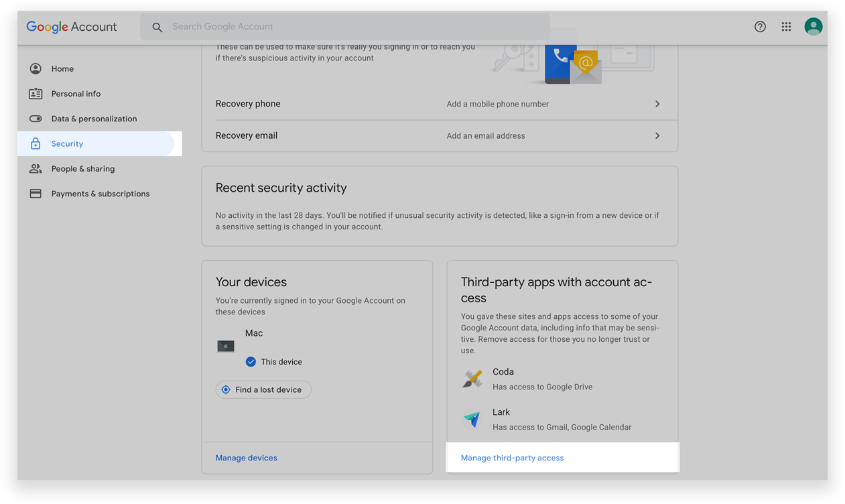845x504 pixels.
Task: Expand the Recovery email row arrow
Action: tap(657, 135)
